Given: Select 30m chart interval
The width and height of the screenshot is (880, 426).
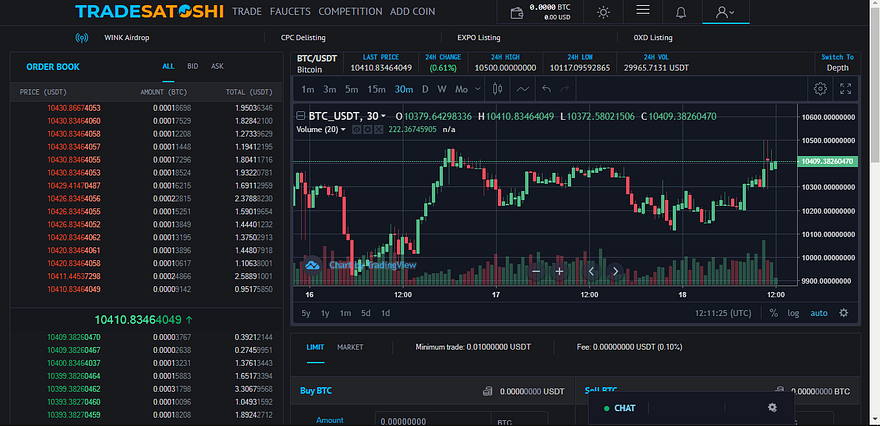Looking at the screenshot, I should tap(404, 89).
